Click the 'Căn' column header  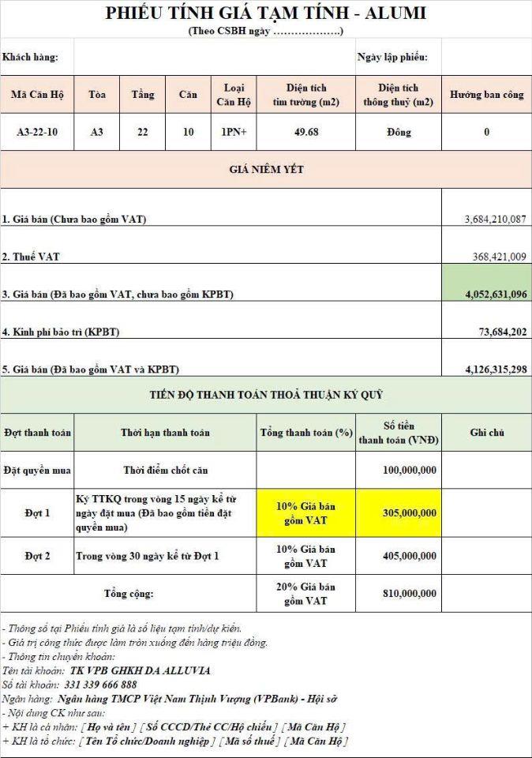(x=188, y=94)
